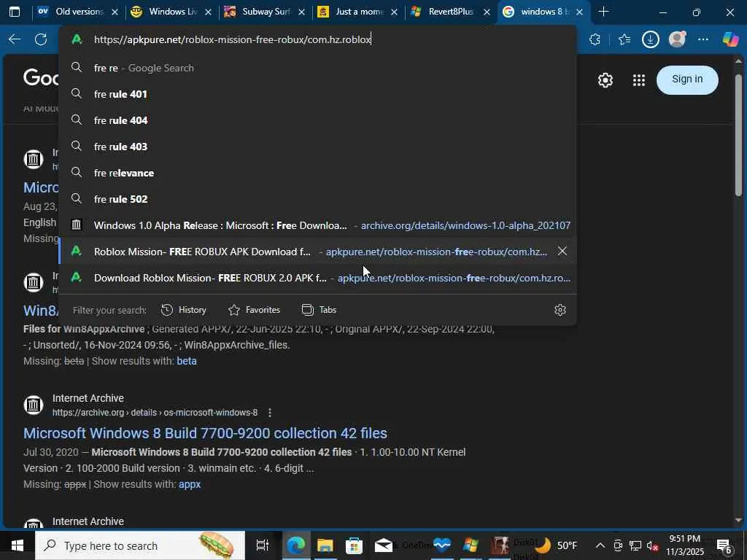Remove the Roblox Mission suggestion with X
The image size is (747, 560).
(562, 251)
